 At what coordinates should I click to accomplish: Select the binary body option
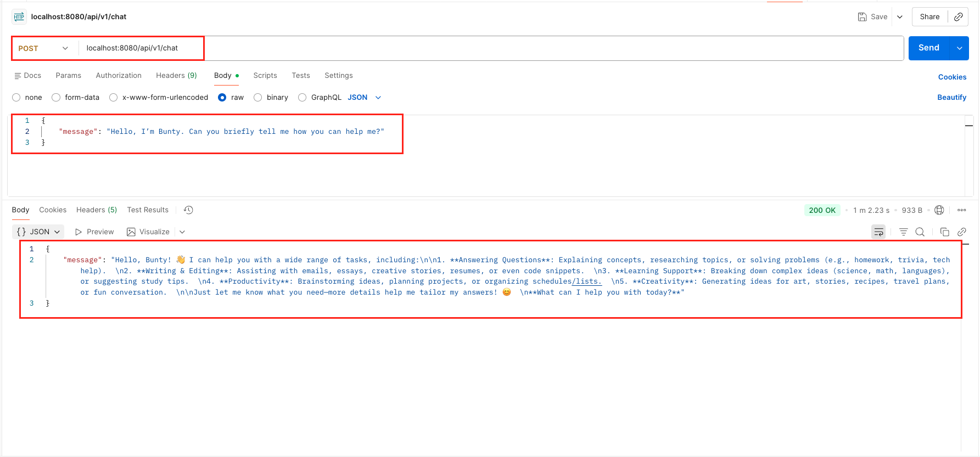(x=258, y=98)
